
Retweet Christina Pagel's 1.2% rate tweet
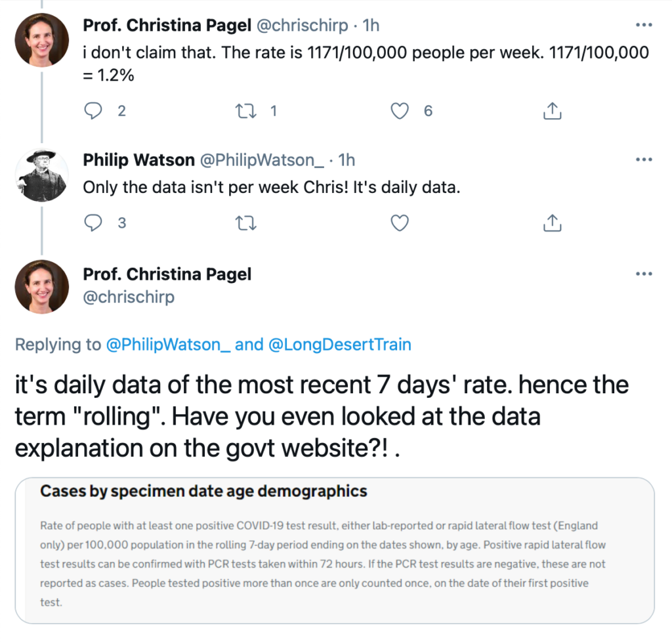click(246, 111)
